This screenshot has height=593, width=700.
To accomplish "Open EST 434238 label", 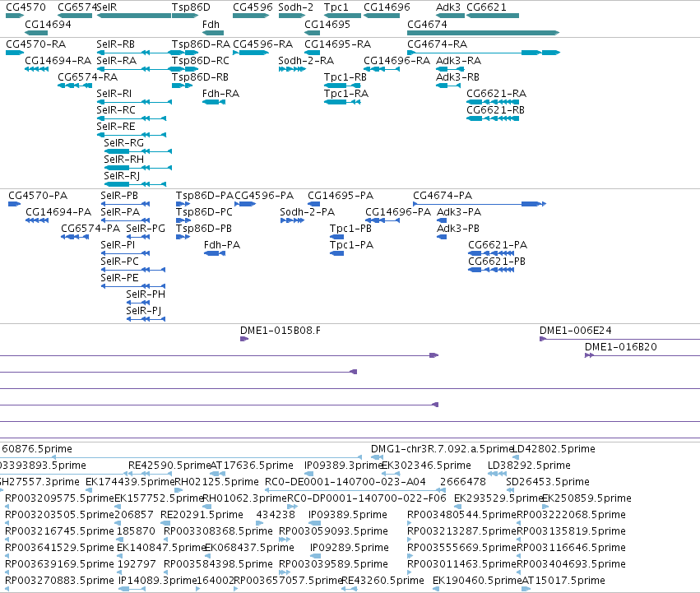I will pos(276,515).
